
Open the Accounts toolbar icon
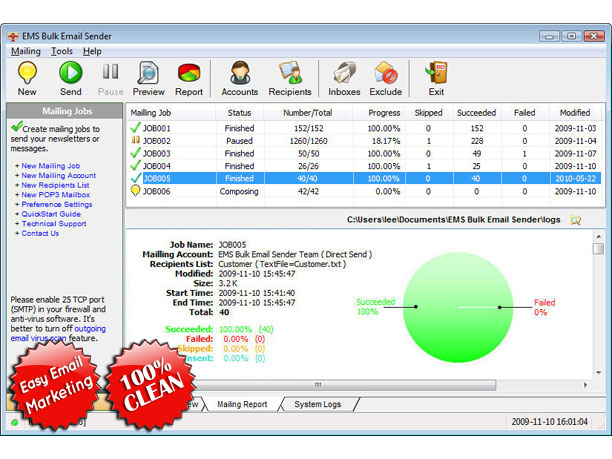coord(240,73)
